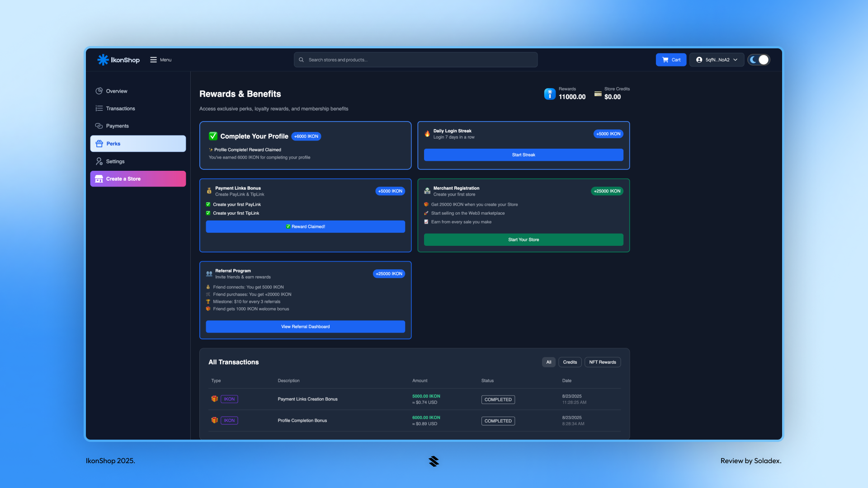This screenshot has width=868, height=488.
Task: Click the IkonShop snowflake logo
Action: click(x=103, y=60)
